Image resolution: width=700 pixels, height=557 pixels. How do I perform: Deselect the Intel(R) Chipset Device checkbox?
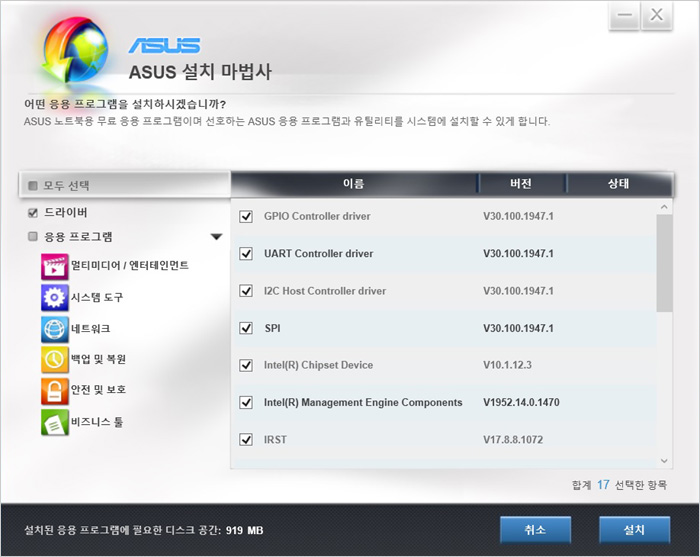point(246,365)
